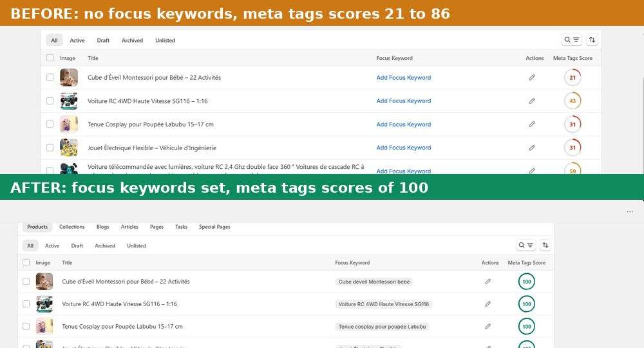Add Focus Keyword for Jouet Électrique Flexible
644x348 pixels.
[x=404, y=148]
